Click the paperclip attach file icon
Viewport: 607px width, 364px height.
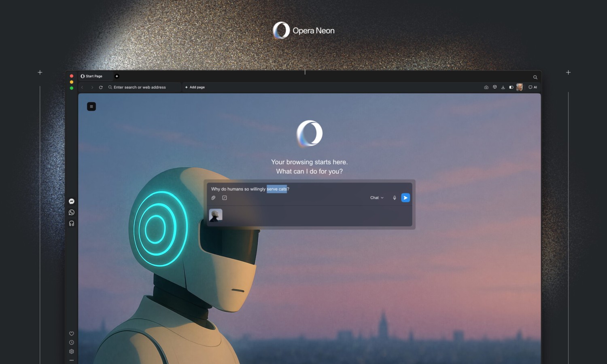pyautogui.click(x=214, y=198)
